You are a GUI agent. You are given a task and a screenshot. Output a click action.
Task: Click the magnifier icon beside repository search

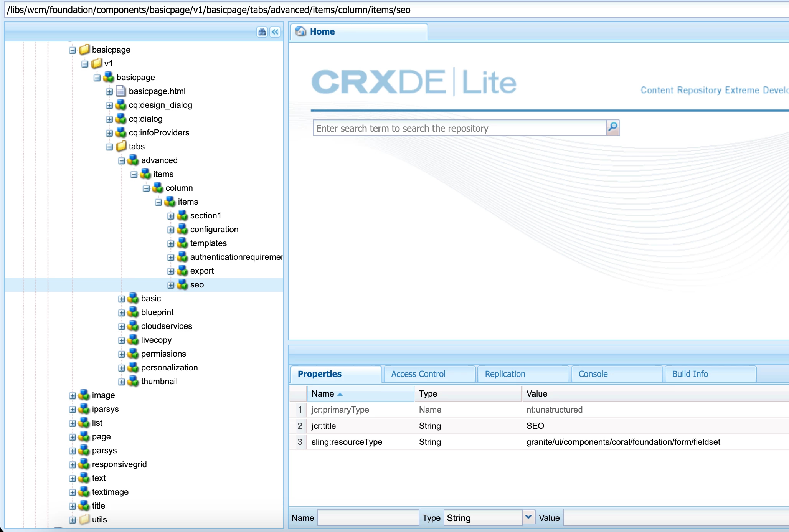[x=613, y=127]
